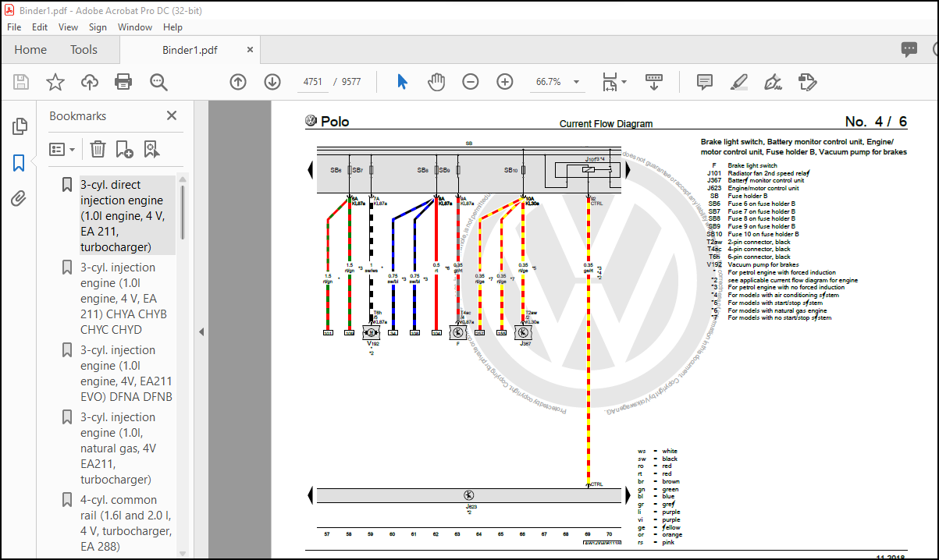The image size is (939, 560).
Task: Open the Find text magnifier icon
Action: tap(158, 82)
